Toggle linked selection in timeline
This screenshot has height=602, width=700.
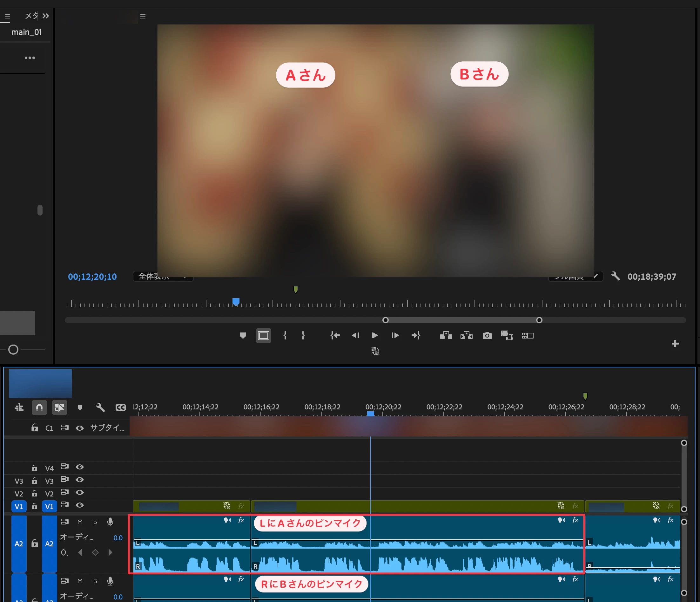[59, 408]
